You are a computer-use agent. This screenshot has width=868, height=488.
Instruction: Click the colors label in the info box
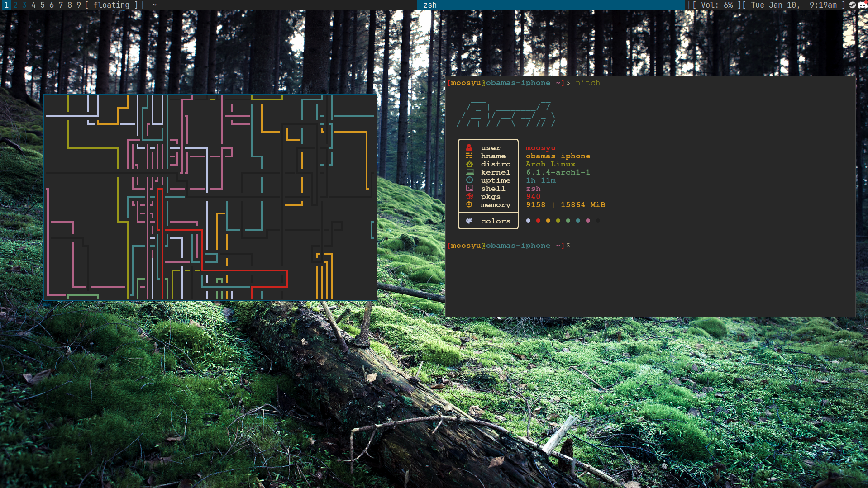(496, 221)
